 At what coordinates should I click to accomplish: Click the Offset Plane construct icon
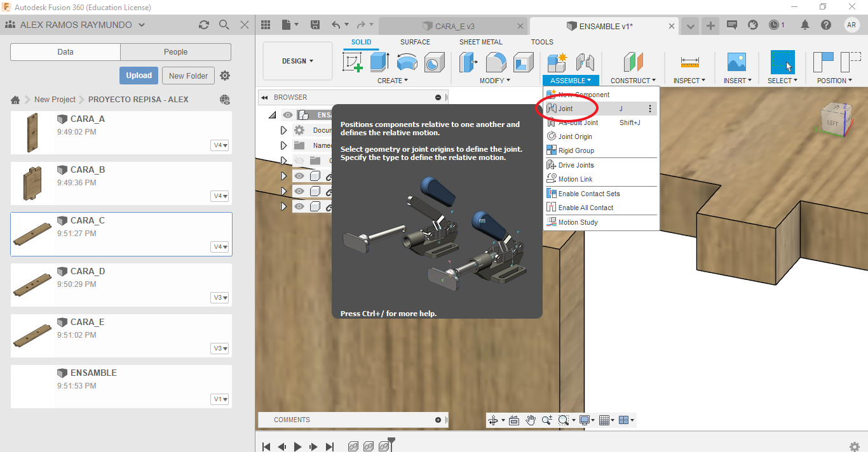(633, 62)
